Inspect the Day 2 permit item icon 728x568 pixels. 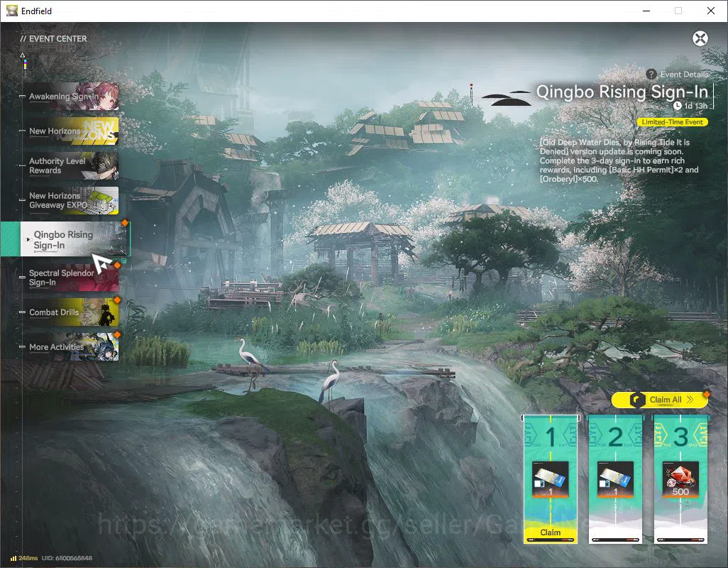(615, 479)
